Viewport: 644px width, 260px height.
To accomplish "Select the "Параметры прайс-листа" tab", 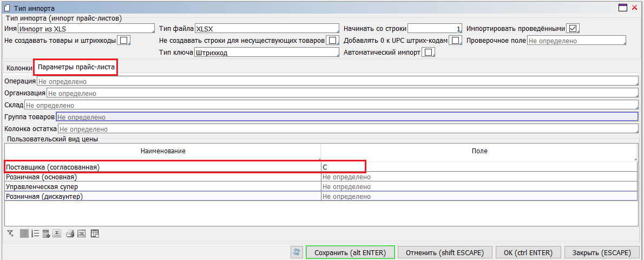I will pyautogui.click(x=76, y=68).
